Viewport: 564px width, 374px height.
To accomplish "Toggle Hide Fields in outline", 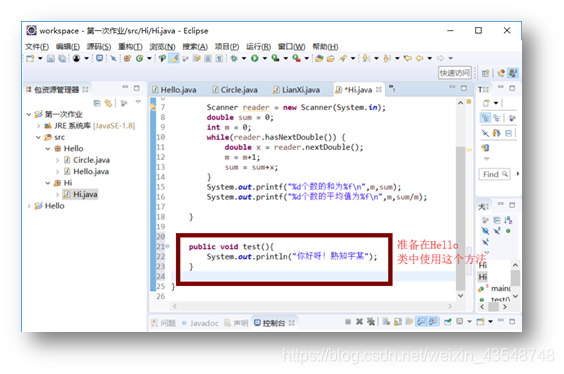I will click(485, 231).
